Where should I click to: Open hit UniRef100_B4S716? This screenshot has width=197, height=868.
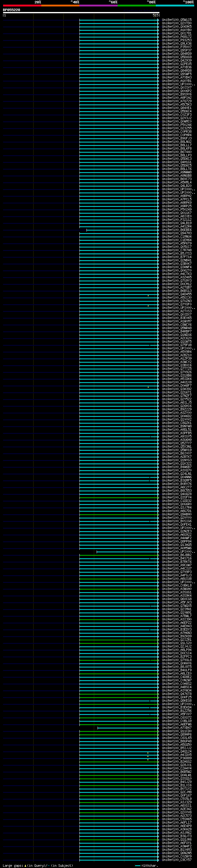tap(177, 558)
